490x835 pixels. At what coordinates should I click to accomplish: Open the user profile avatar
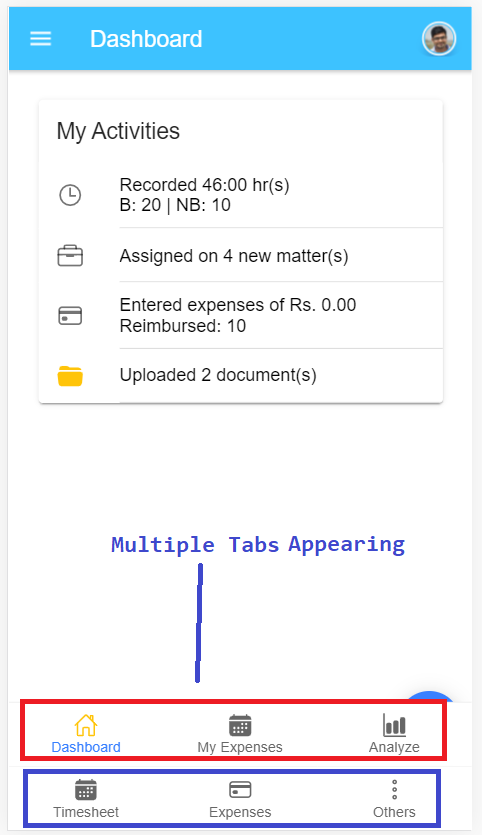click(x=439, y=39)
